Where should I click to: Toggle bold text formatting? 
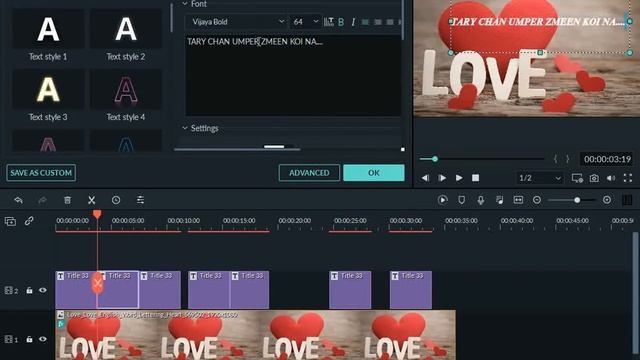pyautogui.click(x=341, y=22)
